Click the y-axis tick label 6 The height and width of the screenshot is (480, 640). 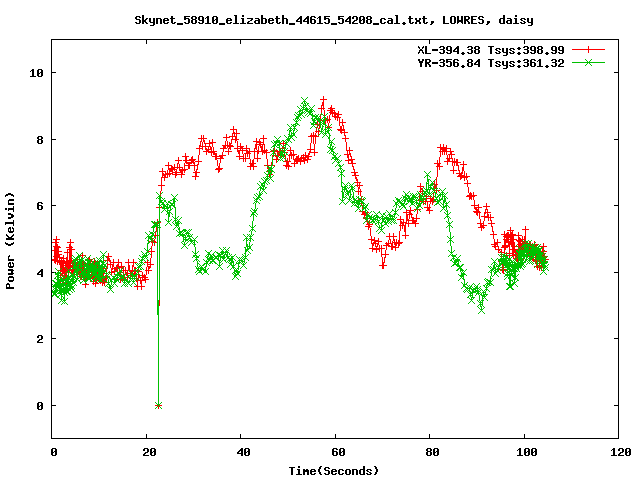tap(40, 206)
